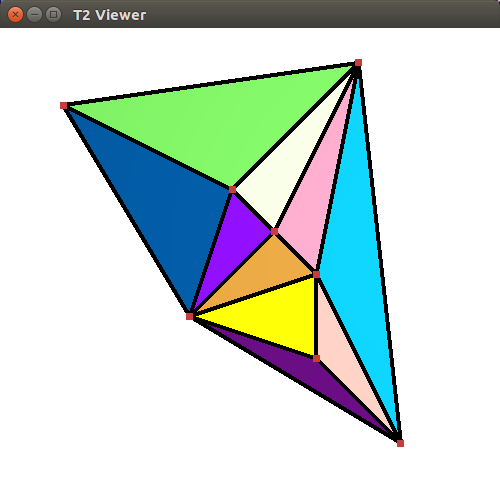Click the large cyan triangle
Image resolution: width=500 pixels, height=478 pixels.
[358, 253]
